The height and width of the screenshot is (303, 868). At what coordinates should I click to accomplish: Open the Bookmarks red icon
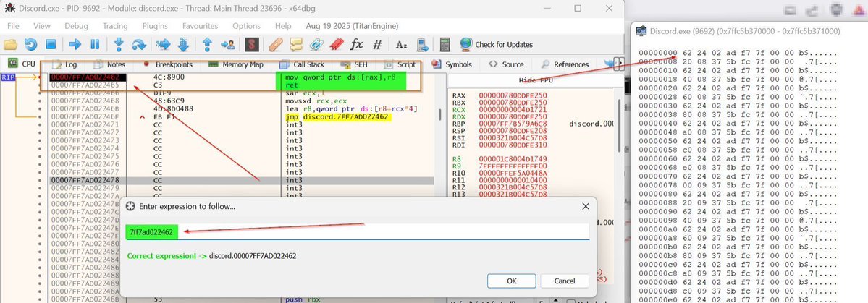pos(337,44)
